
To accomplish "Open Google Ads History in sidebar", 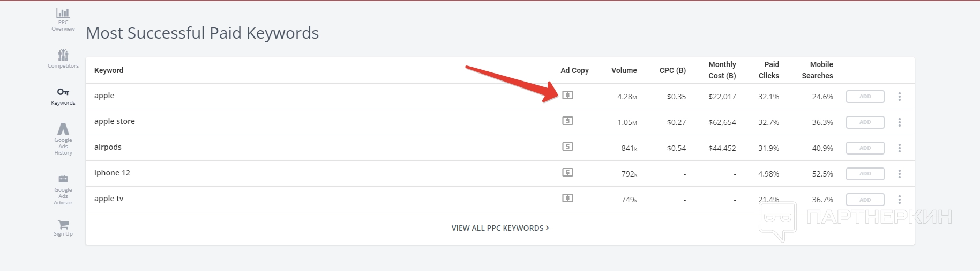I will point(63,129).
